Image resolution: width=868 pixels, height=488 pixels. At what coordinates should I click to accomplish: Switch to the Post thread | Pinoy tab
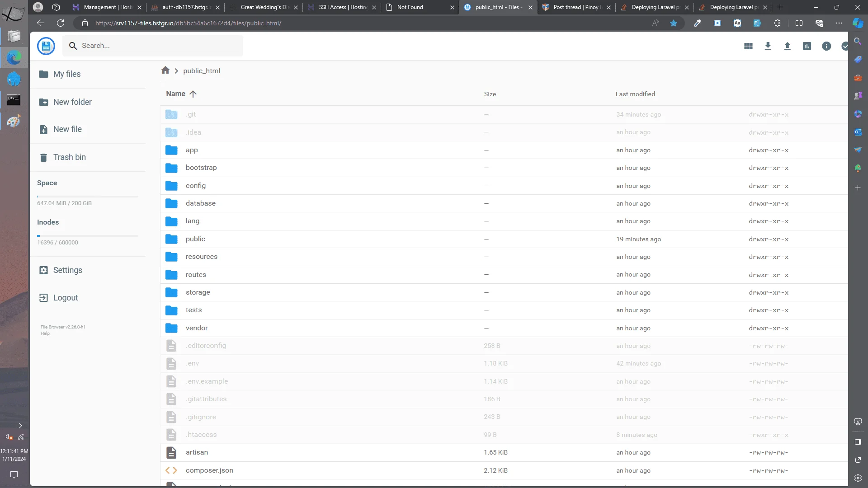pos(576,7)
